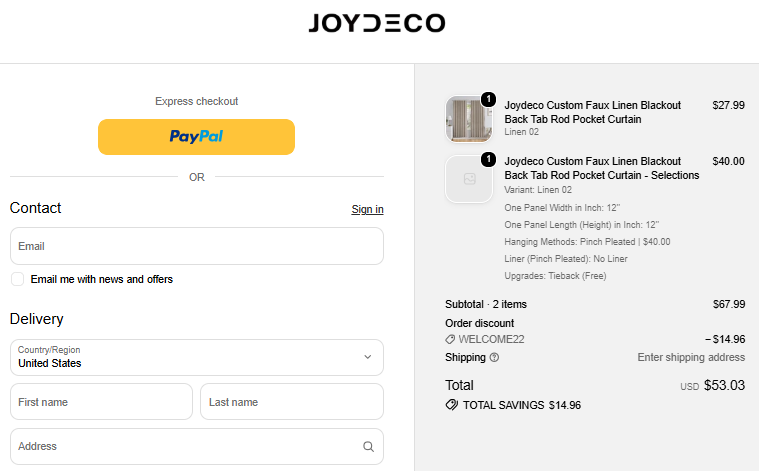Select the United States country field
The height and width of the screenshot is (471, 759).
[197, 357]
